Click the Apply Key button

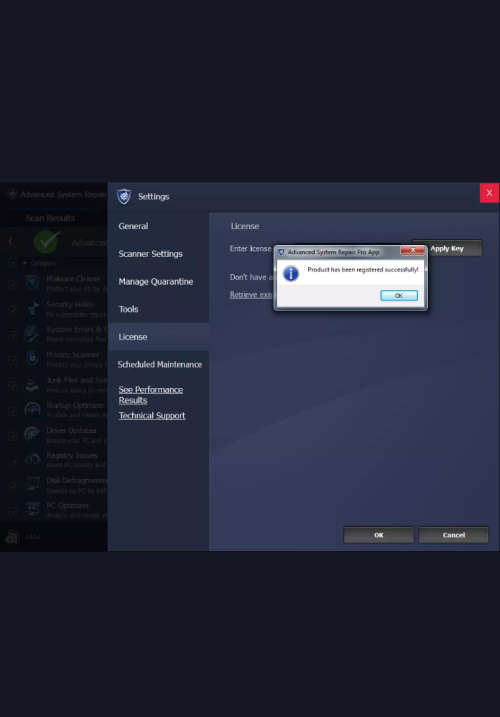point(446,248)
